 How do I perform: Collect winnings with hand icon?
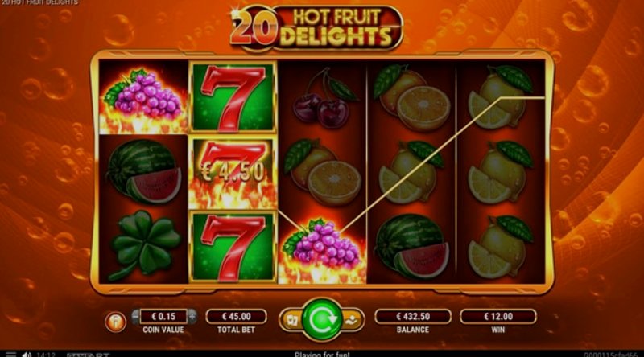[352, 320]
